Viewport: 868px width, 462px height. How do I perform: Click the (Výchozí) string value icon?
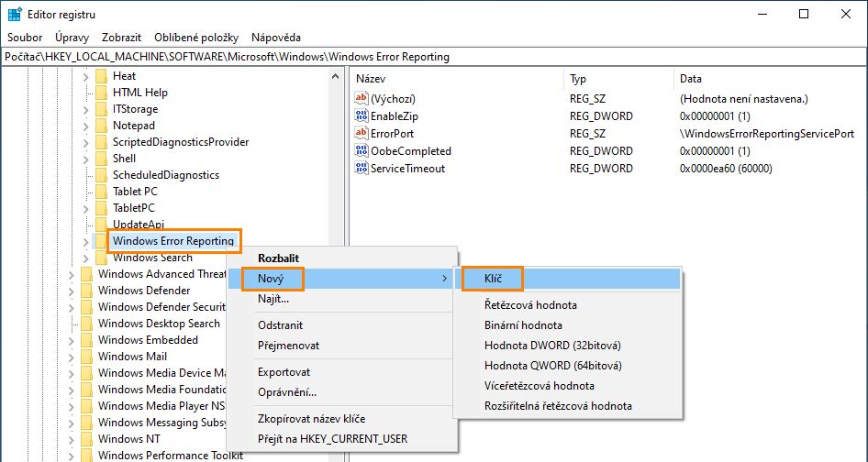click(362, 98)
